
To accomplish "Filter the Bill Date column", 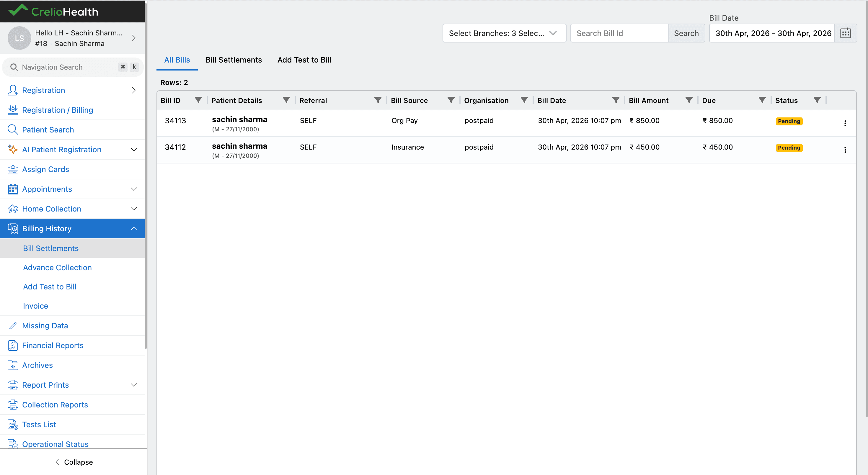I will click(616, 100).
